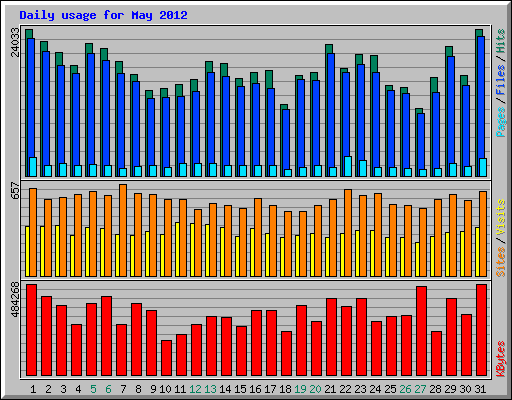Click the 657 y-axis value
The width and height of the screenshot is (512, 400).
point(15,191)
